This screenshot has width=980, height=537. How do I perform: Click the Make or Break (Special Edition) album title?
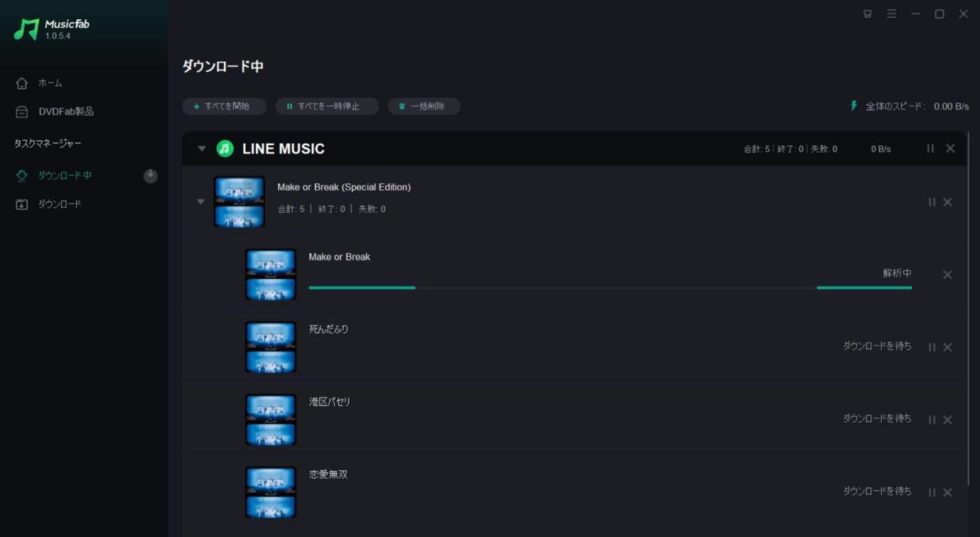click(x=344, y=187)
